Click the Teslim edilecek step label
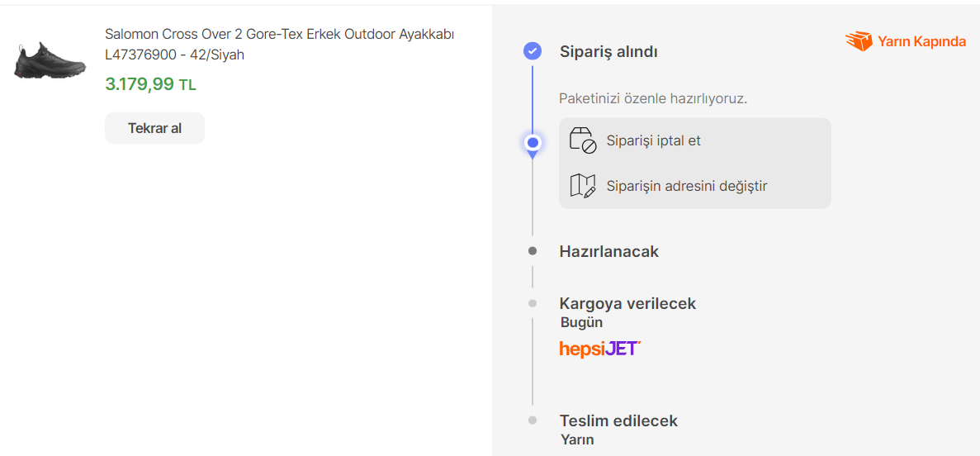 pyautogui.click(x=618, y=420)
